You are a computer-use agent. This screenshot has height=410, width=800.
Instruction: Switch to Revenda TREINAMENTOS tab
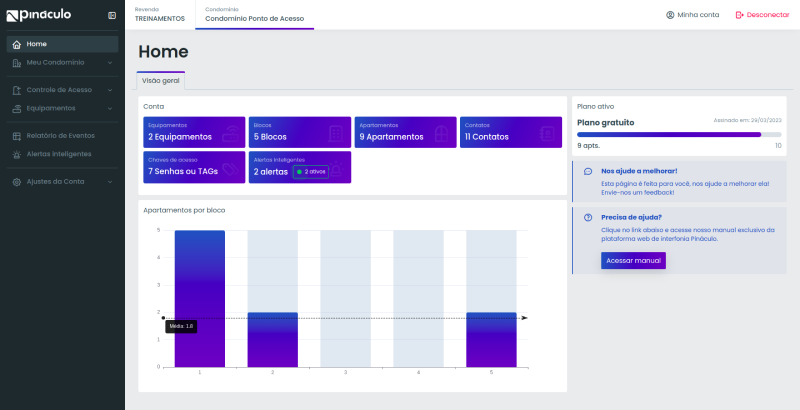(x=160, y=15)
